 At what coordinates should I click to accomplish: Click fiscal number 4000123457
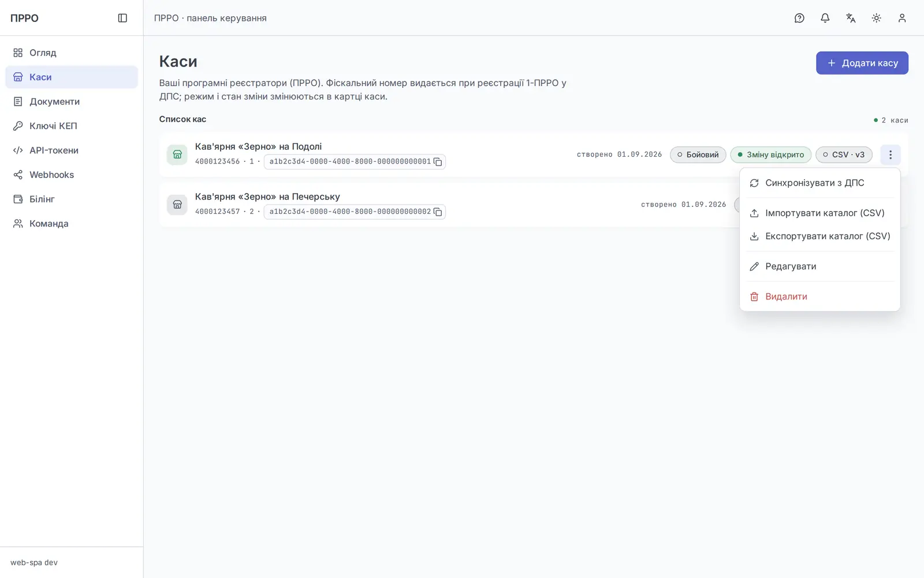217,212
